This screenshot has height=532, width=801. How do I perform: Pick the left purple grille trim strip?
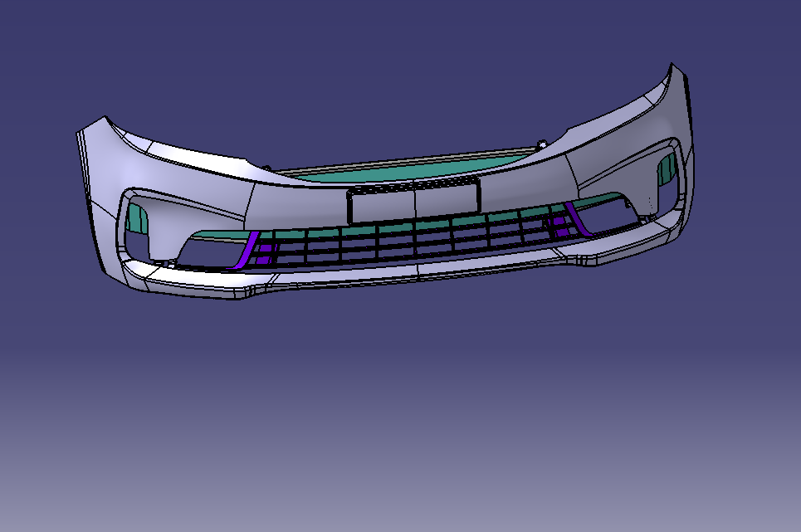coord(247,249)
